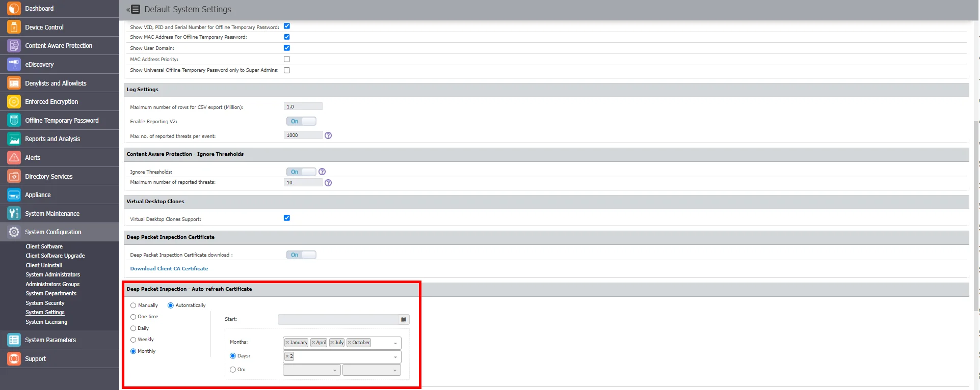This screenshot has height=390, width=980.
Task: Choose the Daily schedule option
Action: tap(134, 328)
